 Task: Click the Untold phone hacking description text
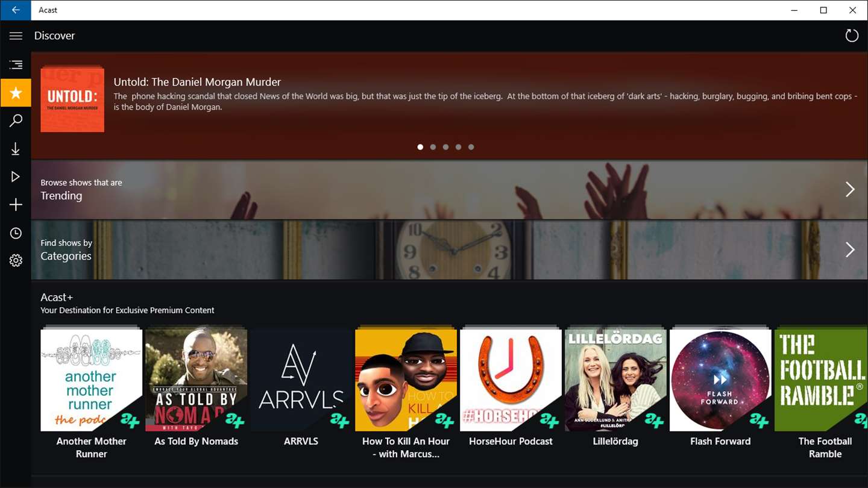[x=485, y=101]
